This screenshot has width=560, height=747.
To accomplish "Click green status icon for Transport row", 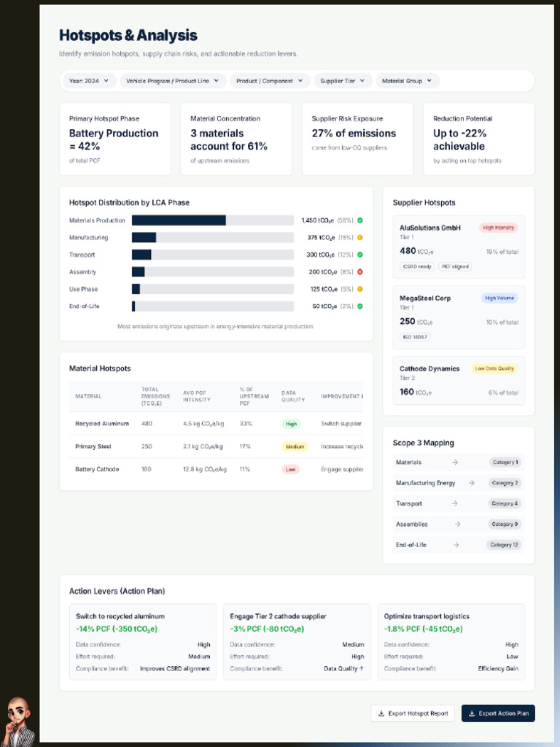I will 360,255.
